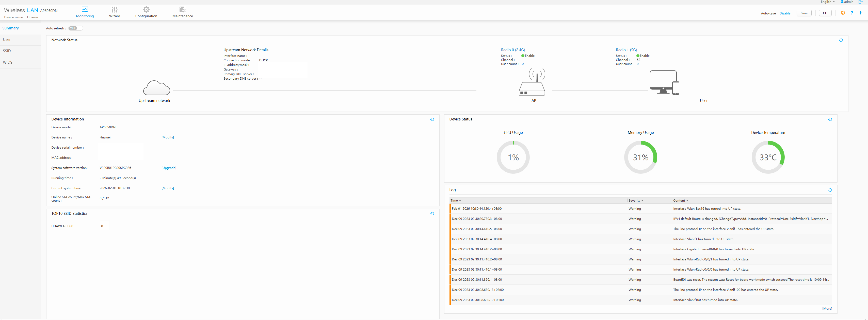Refresh the Device Information panel
This screenshot has width=868, height=320.
[432, 119]
